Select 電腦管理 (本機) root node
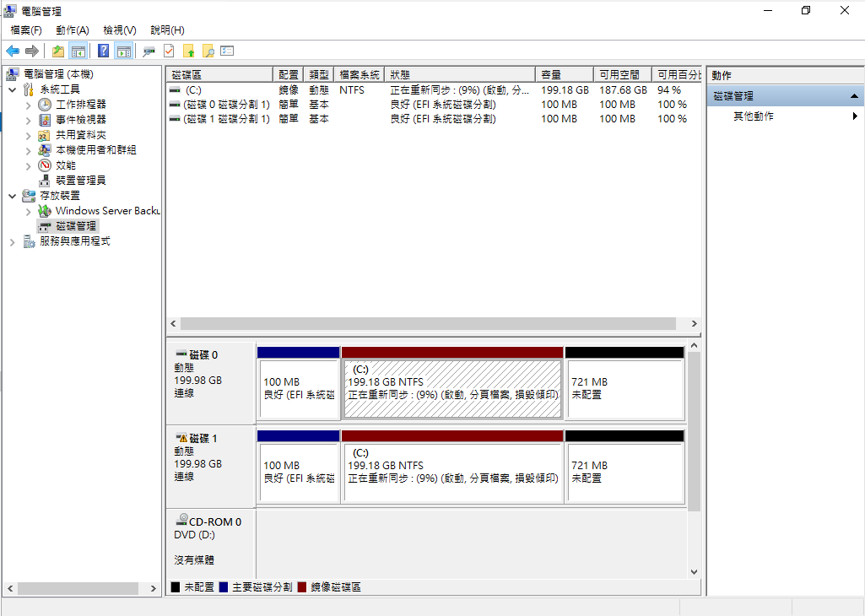 click(58, 74)
